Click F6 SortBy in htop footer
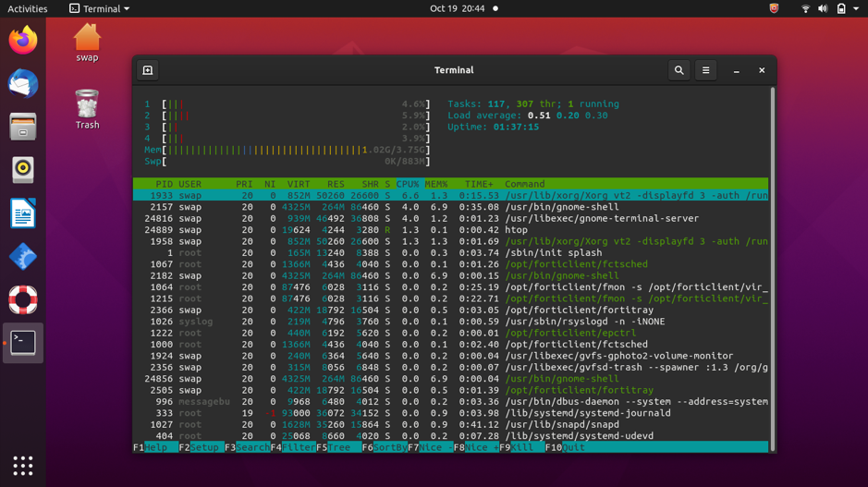868x487 pixels. coord(385,447)
